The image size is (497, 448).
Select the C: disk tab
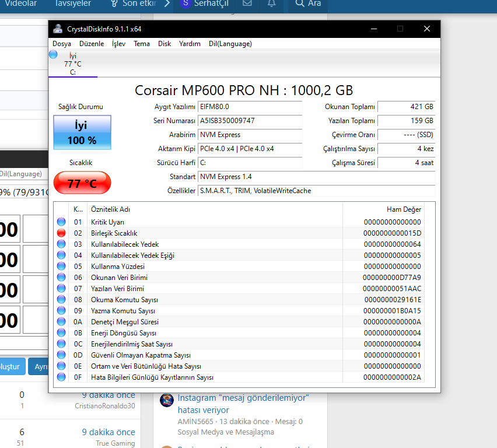click(x=73, y=64)
